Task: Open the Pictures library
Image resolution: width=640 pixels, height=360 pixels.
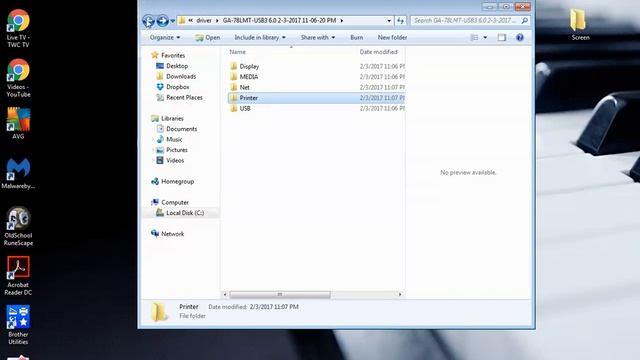Action: [x=176, y=150]
